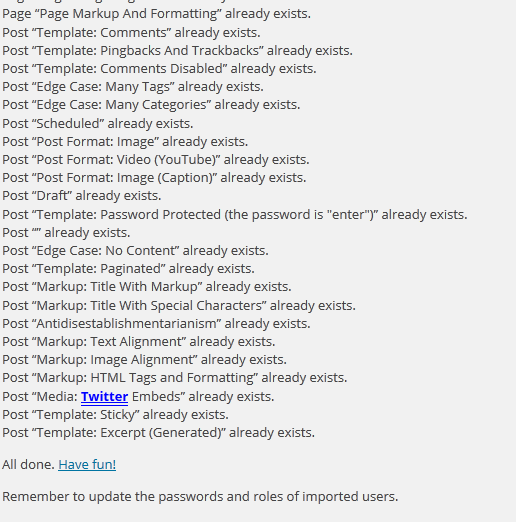Click the 'Template: Password Protected' line
Image resolution: width=516 pixels, height=522 pixels.
pos(235,215)
